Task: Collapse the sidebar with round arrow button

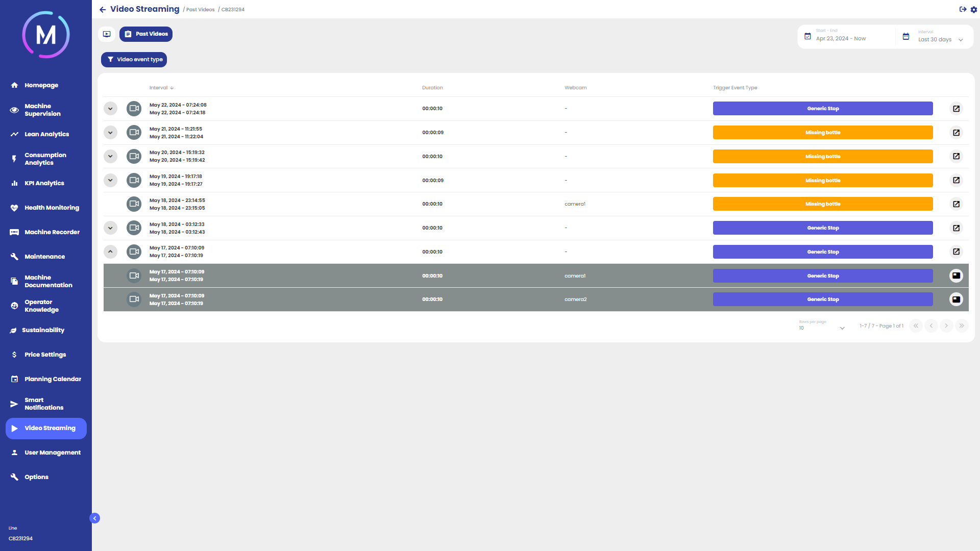Action: coord(94,518)
